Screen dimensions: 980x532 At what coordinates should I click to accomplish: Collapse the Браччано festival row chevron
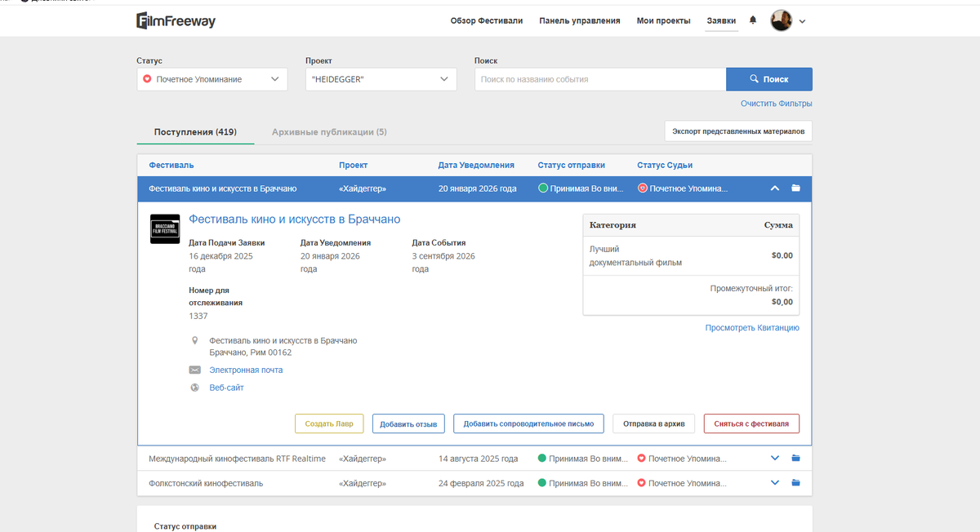pos(775,188)
